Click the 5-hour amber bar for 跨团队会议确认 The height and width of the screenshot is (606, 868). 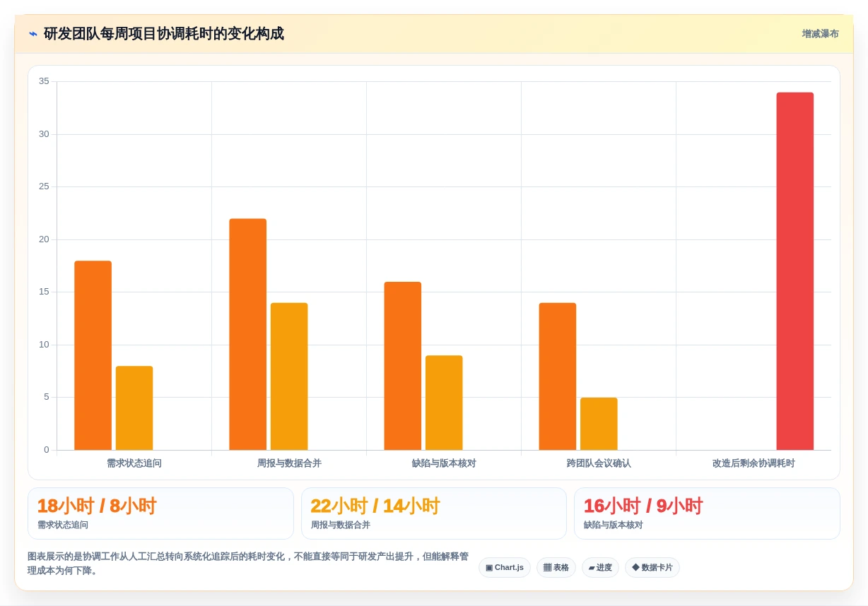tap(599, 424)
